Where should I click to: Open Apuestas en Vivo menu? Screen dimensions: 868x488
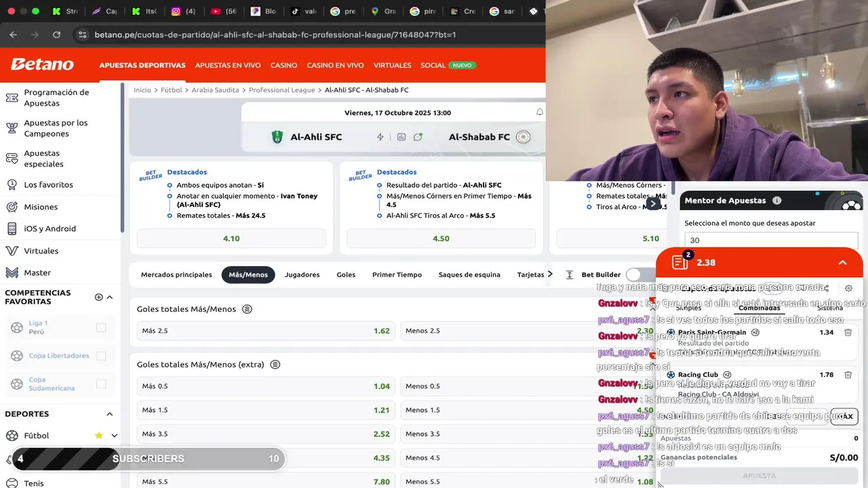coord(228,66)
